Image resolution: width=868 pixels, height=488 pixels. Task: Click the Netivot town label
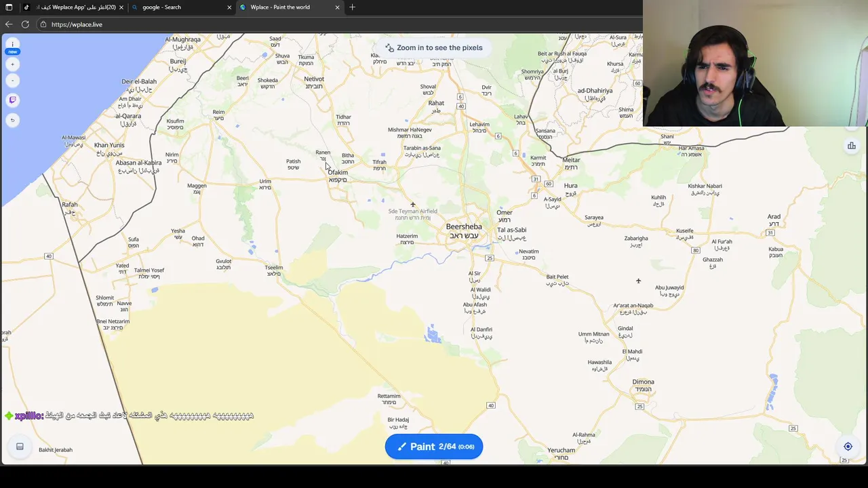point(314,82)
